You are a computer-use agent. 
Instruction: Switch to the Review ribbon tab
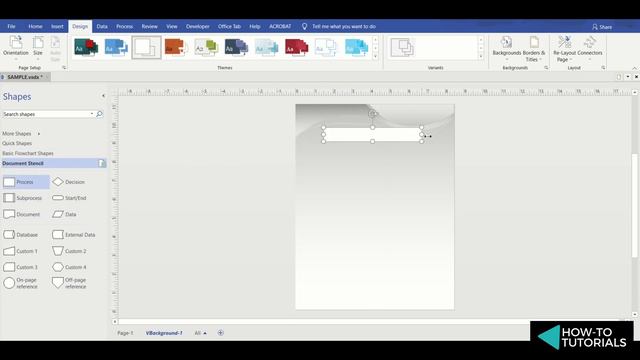[149, 27]
